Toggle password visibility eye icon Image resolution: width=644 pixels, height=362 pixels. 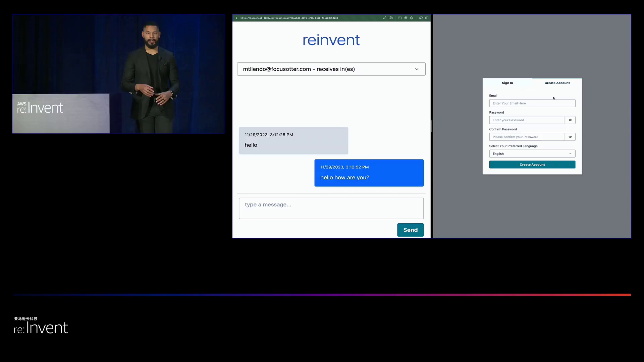coord(570,120)
